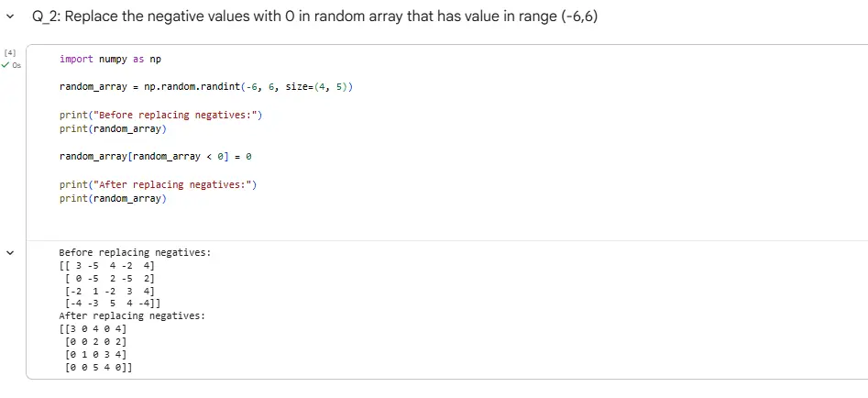Click the last print(random_array) code line
Image resolution: width=868 pixels, height=398 pixels.
(113, 198)
